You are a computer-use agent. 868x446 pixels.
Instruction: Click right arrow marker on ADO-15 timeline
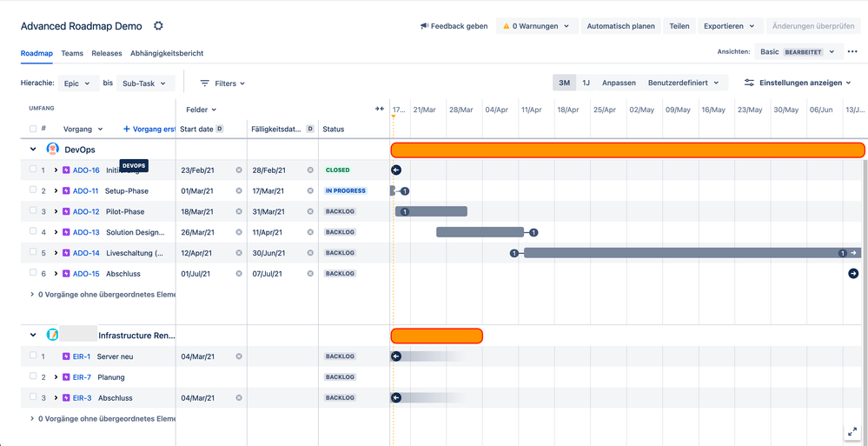click(x=853, y=274)
